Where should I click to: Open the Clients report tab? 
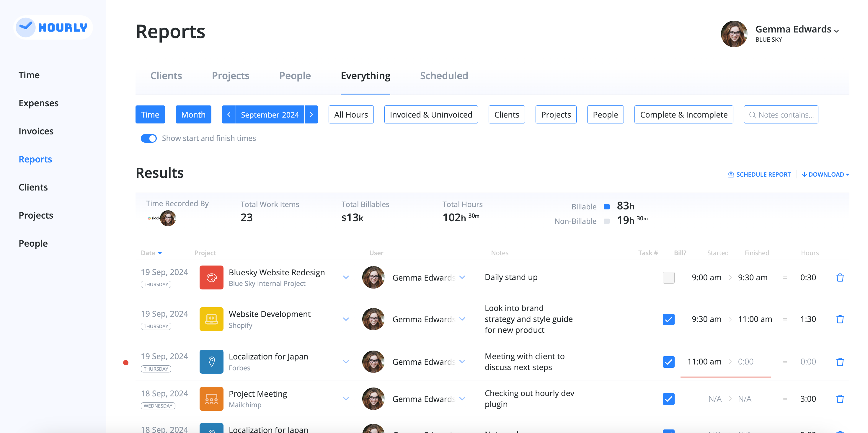pyautogui.click(x=166, y=76)
